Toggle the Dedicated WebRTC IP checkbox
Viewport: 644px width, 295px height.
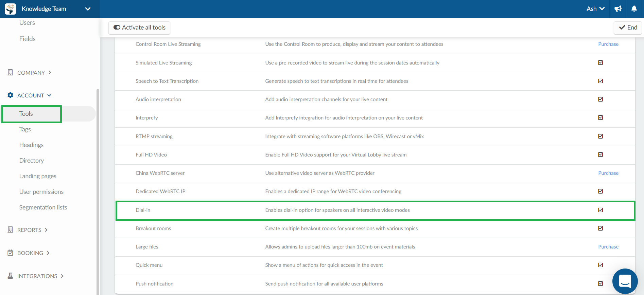pyautogui.click(x=601, y=191)
